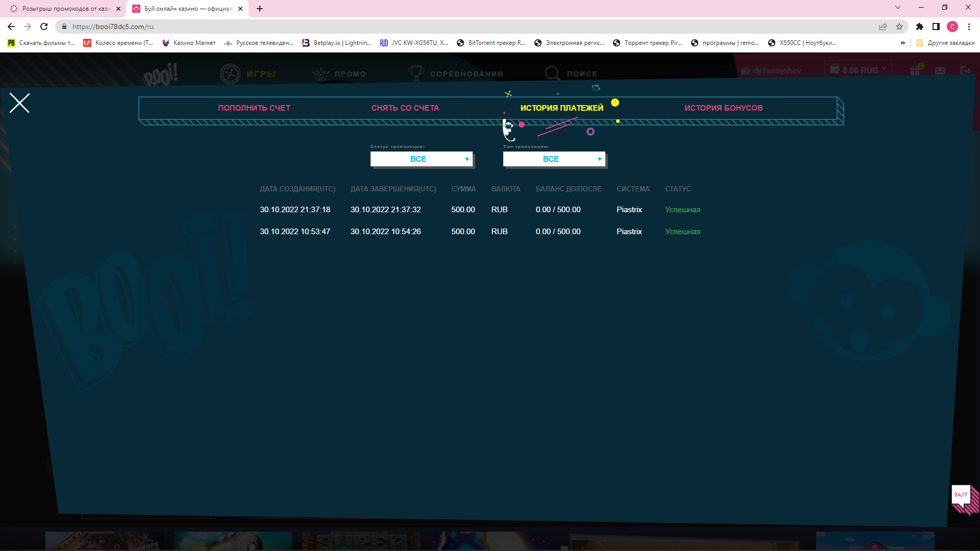Open Скачать фильмы bookmark

tap(41, 43)
